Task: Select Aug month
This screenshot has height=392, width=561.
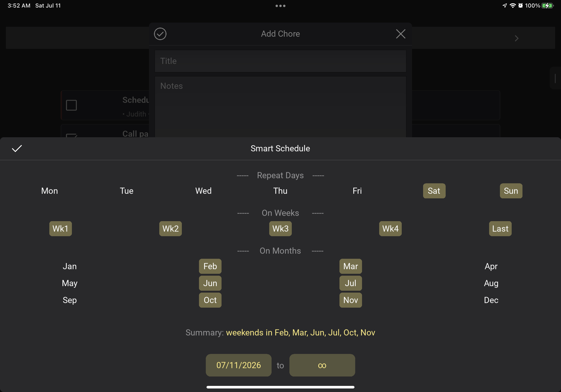Action: coord(491,283)
